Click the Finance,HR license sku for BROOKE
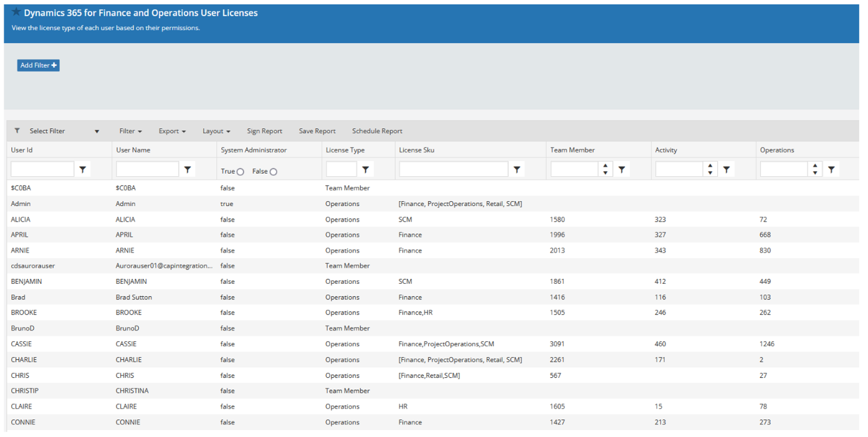The height and width of the screenshot is (437, 868). [x=416, y=312]
